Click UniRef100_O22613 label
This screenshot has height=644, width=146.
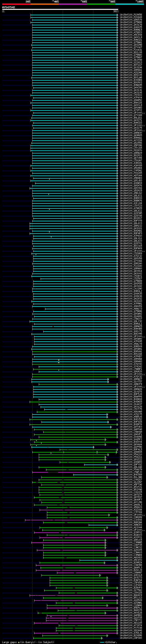pyautogui.click(x=131, y=63)
